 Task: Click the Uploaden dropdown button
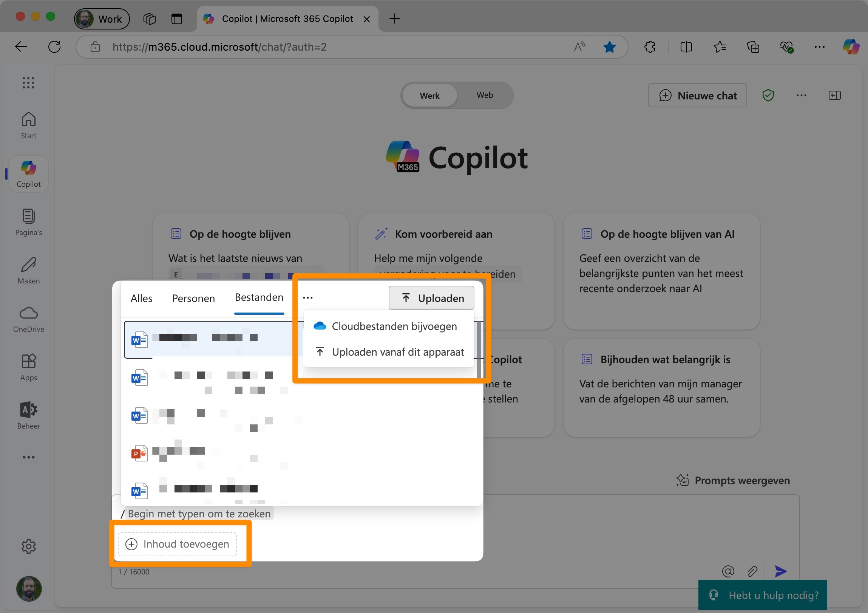click(431, 298)
